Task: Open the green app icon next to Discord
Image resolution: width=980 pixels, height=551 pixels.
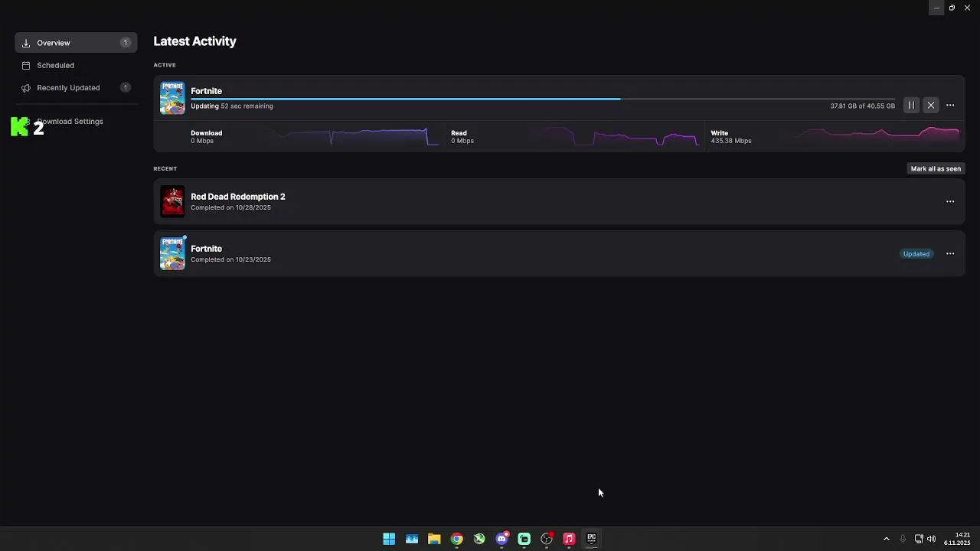Action: click(524, 539)
